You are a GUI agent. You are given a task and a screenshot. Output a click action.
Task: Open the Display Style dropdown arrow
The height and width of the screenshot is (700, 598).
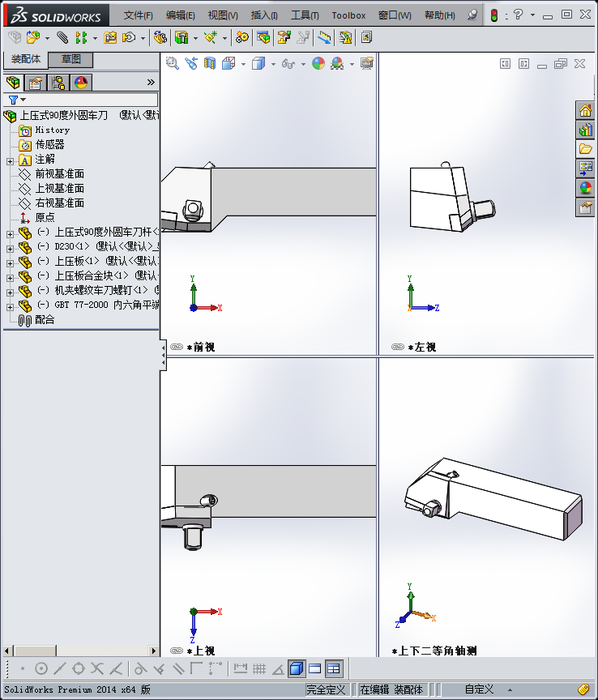pos(273,64)
